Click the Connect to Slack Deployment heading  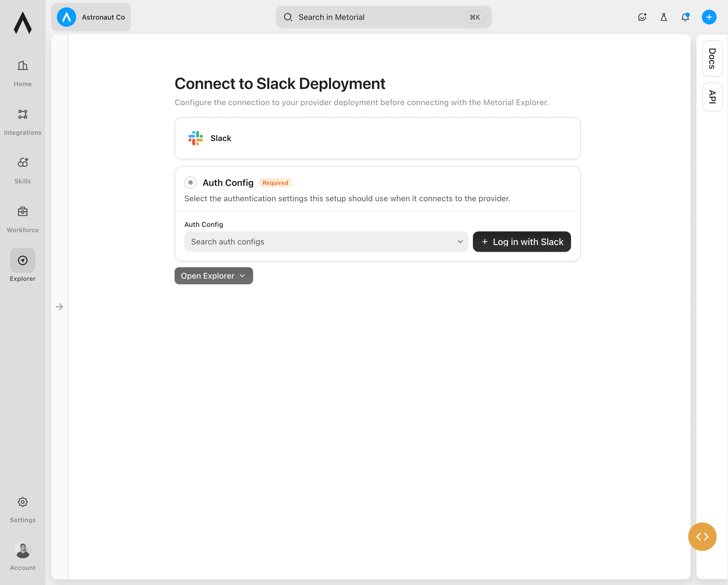point(280,84)
